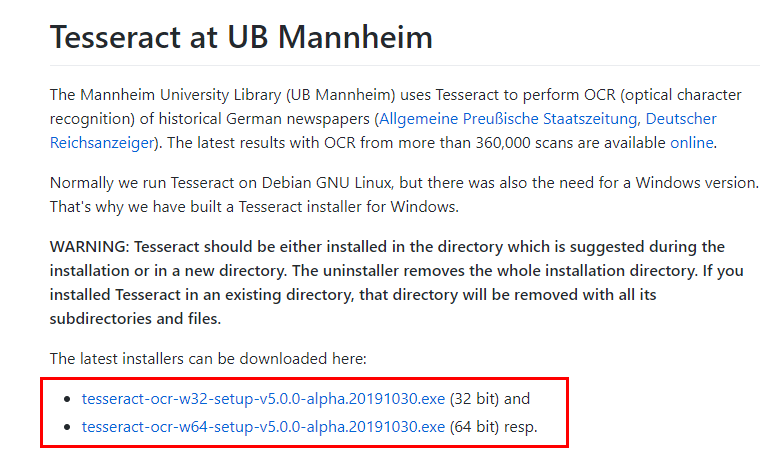Click the bullet before the w32 installer
Image resolution: width=767 pixels, height=450 pixels.
[x=67, y=400]
